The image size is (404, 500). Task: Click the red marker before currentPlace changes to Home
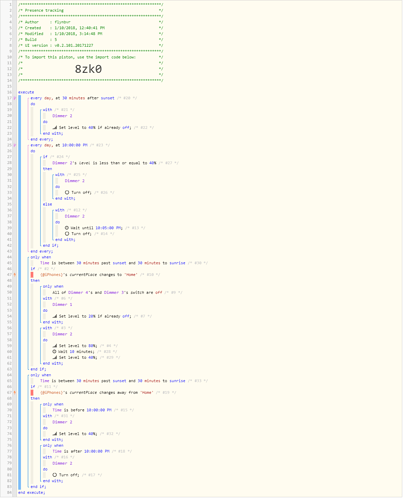pyautogui.click(x=32, y=275)
